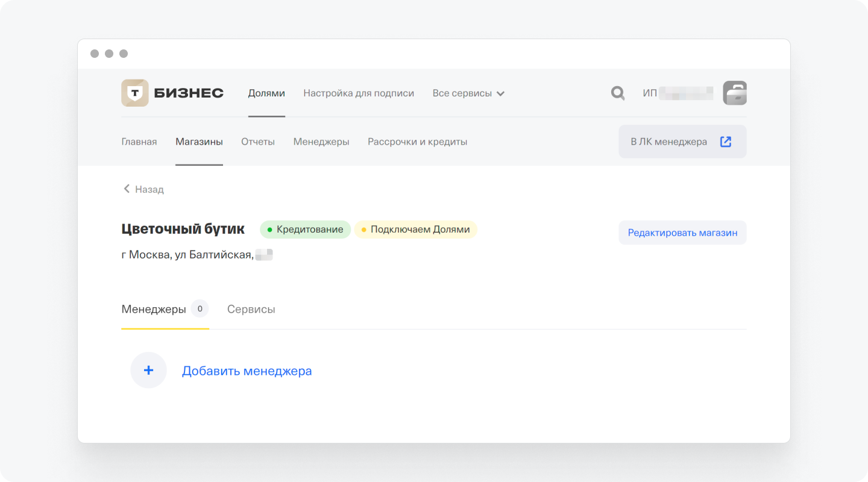This screenshot has height=482, width=868.
Task: Click the round plus icon
Action: coord(148,371)
